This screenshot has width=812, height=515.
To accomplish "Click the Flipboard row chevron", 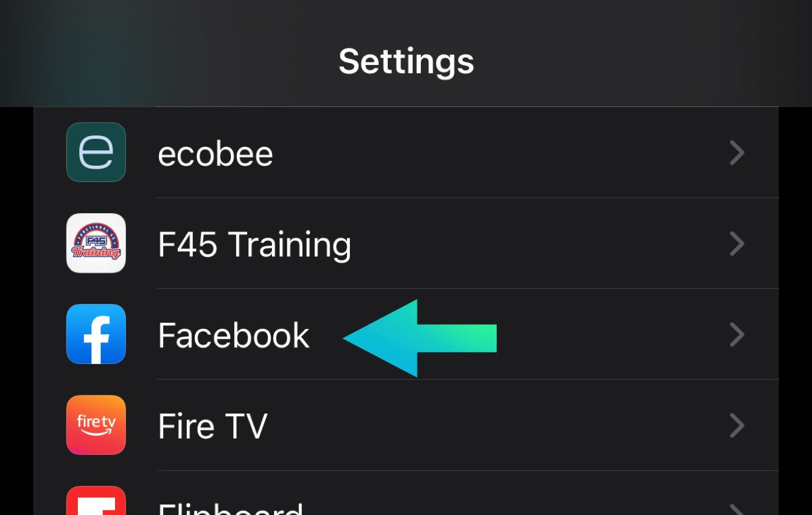I will (x=737, y=508).
